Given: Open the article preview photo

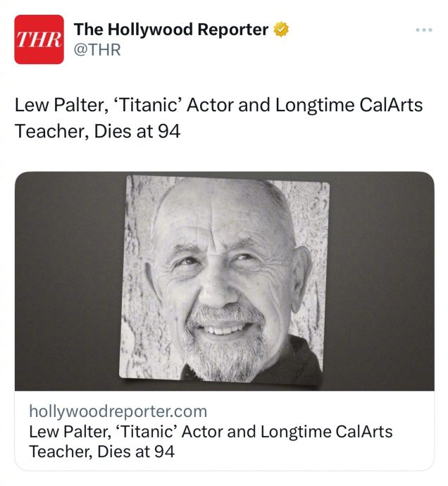Looking at the screenshot, I should 224,282.
